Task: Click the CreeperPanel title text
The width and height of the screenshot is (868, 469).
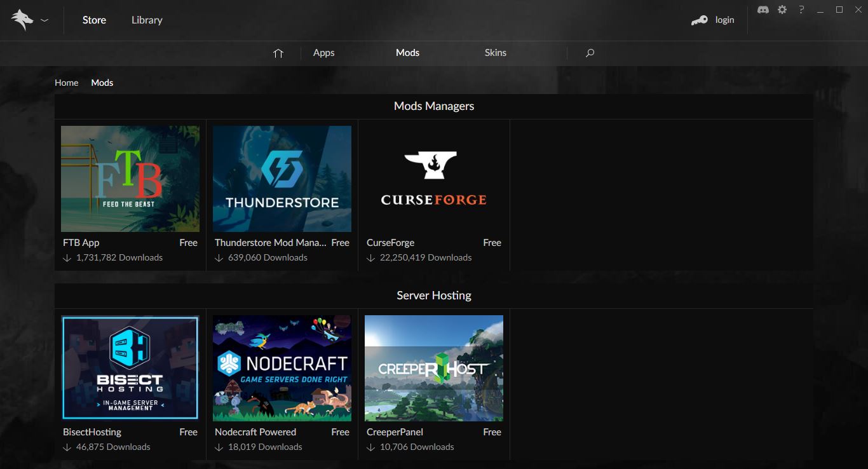Action: (395, 432)
